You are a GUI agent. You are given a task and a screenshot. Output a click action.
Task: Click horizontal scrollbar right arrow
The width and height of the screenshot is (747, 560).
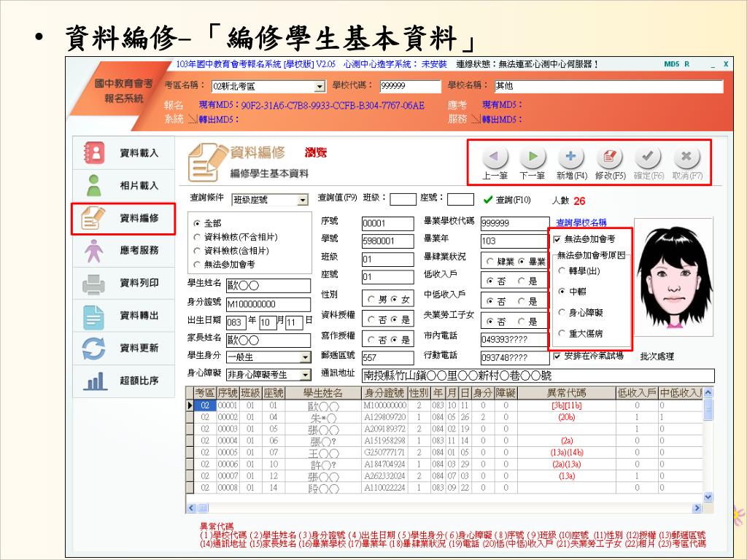pos(697,508)
